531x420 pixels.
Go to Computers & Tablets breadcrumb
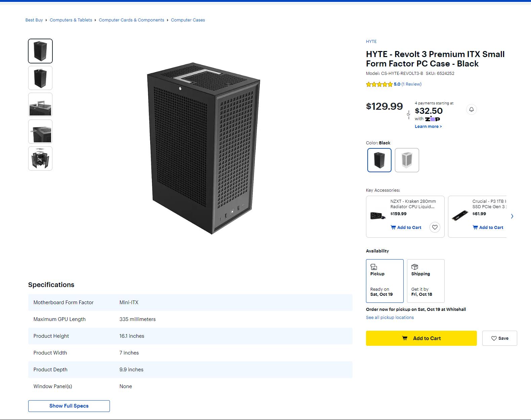pos(71,20)
